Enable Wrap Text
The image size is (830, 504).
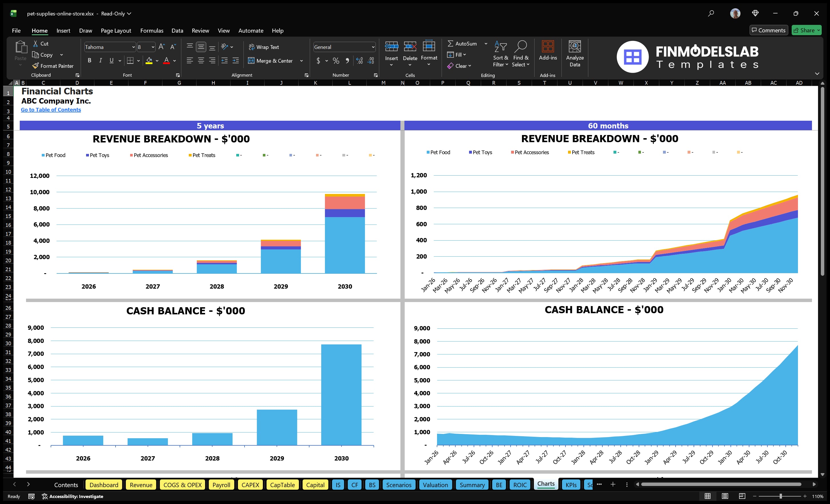pyautogui.click(x=264, y=47)
